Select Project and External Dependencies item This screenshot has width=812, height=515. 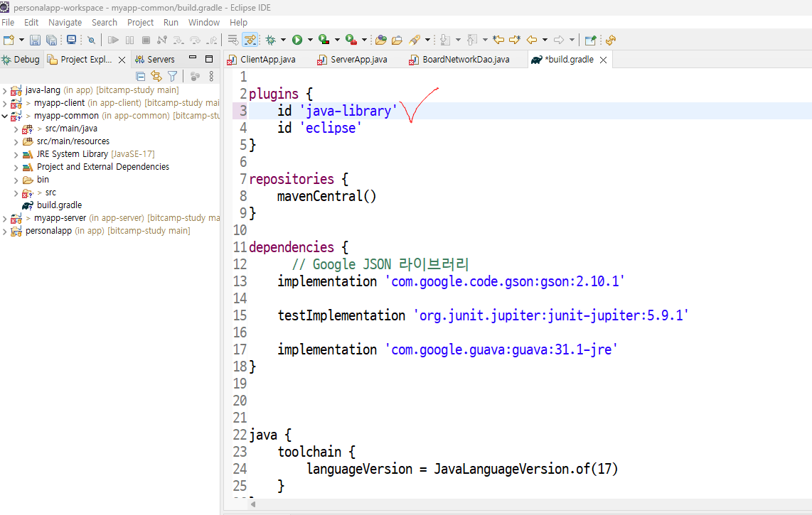click(x=103, y=167)
